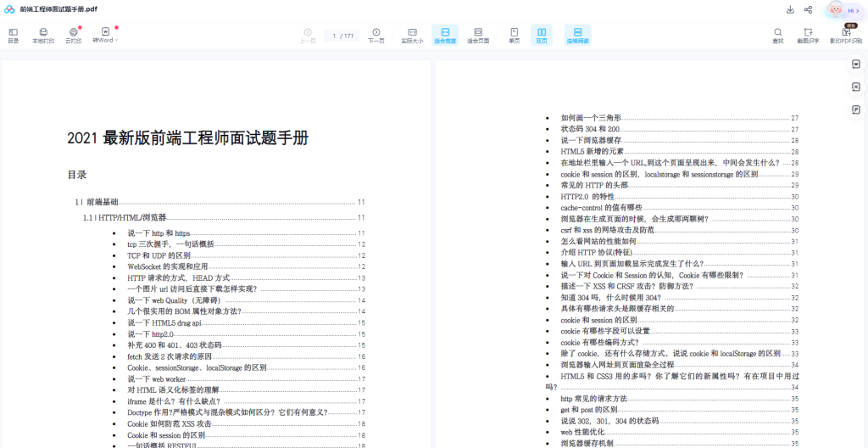This screenshot has height=448, width=868.
Task: Click entry 浏览器输入网址到页面渲染全过程
Action: click(x=680, y=365)
